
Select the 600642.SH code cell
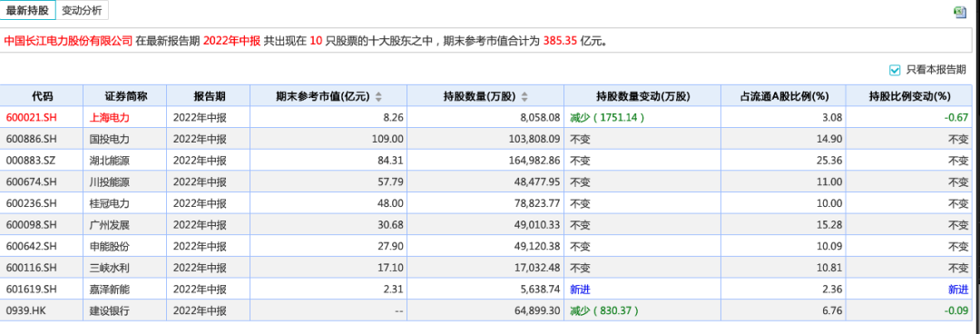[42, 247]
